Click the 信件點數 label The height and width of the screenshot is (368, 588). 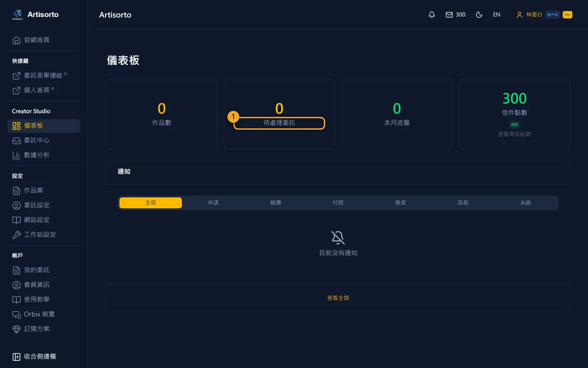[514, 113]
